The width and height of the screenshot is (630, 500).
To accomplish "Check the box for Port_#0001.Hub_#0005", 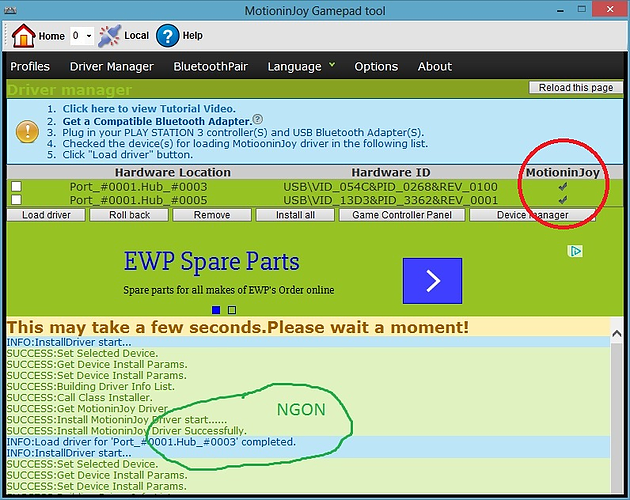I will coord(16,200).
